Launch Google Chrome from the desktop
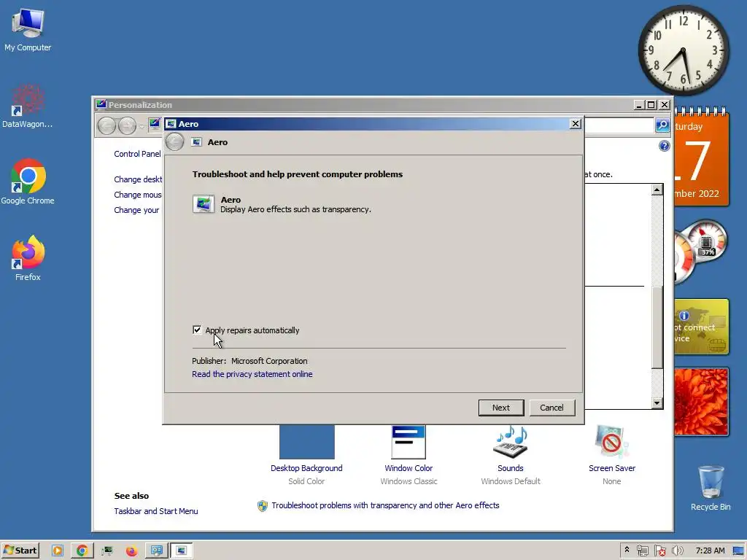Viewport: 747px width, 560px height. click(x=28, y=182)
